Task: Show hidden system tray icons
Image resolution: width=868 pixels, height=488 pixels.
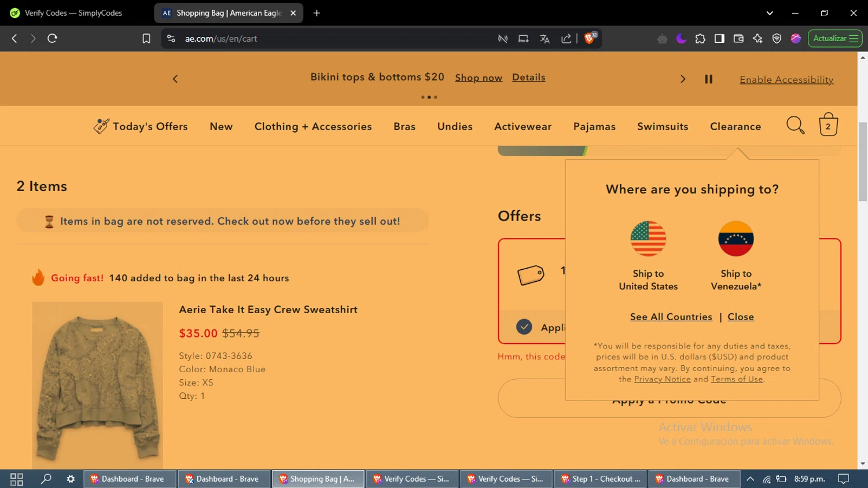Action: tap(751, 479)
